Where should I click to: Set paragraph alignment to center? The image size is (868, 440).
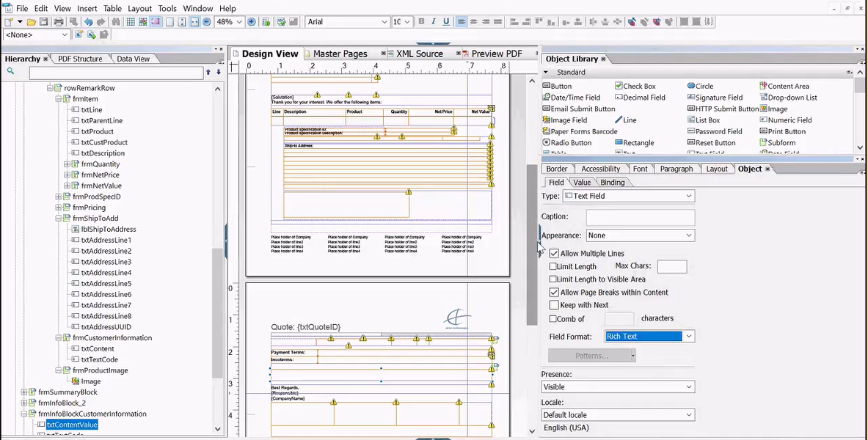(x=473, y=21)
